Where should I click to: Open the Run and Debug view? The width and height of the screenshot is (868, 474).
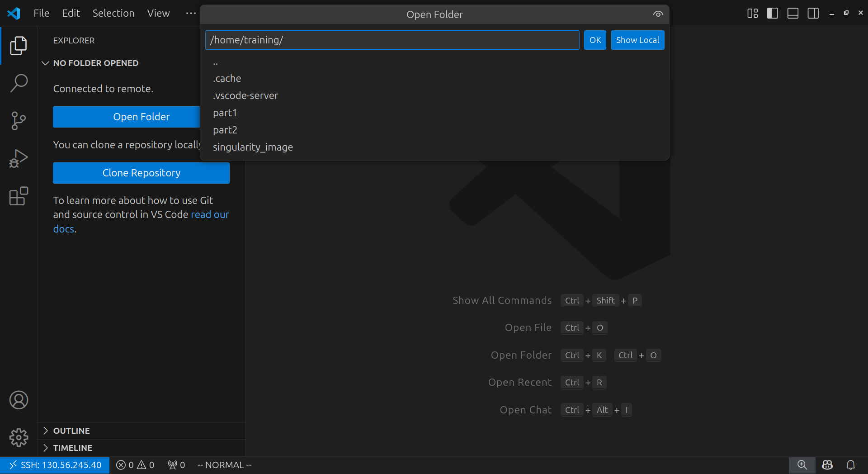(19, 158)
